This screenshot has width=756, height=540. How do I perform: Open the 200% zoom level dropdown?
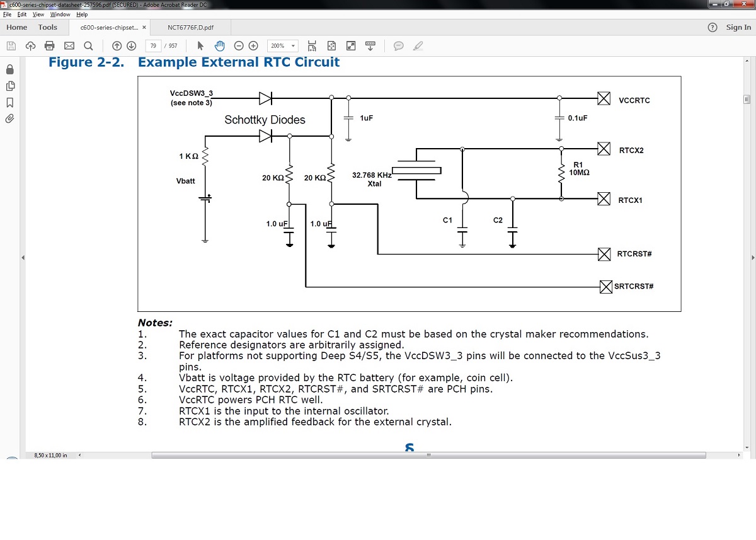(283, 45)
